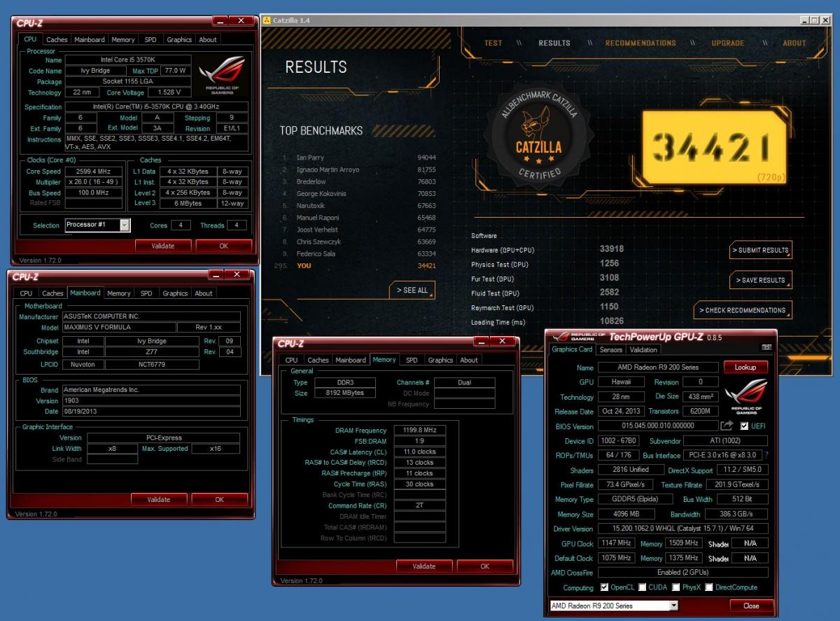Select Manuel Raponi leaderboard row

coord(358,218)
